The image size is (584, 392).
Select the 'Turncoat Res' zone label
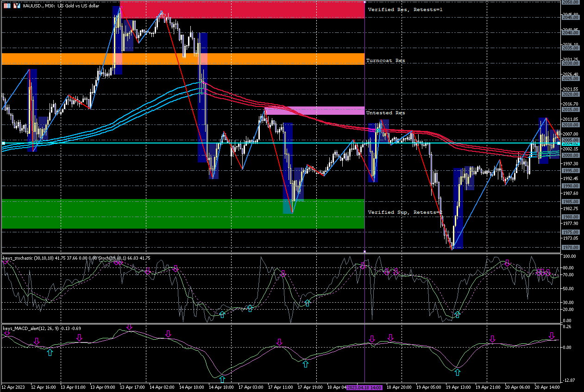click(x=385, y=61)
